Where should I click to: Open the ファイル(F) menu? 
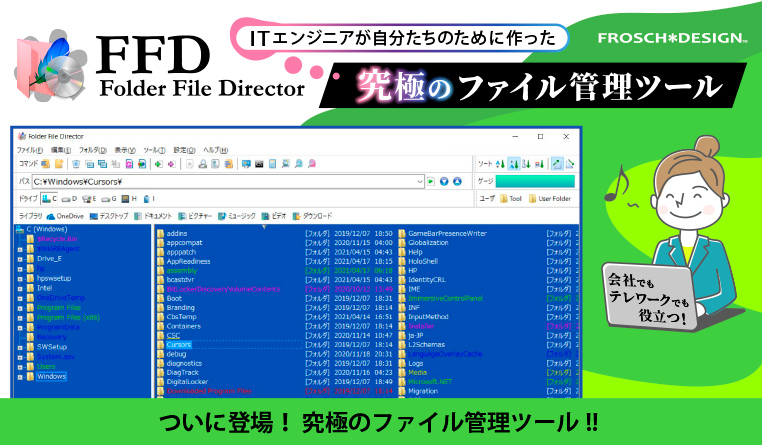pos(30,150)
